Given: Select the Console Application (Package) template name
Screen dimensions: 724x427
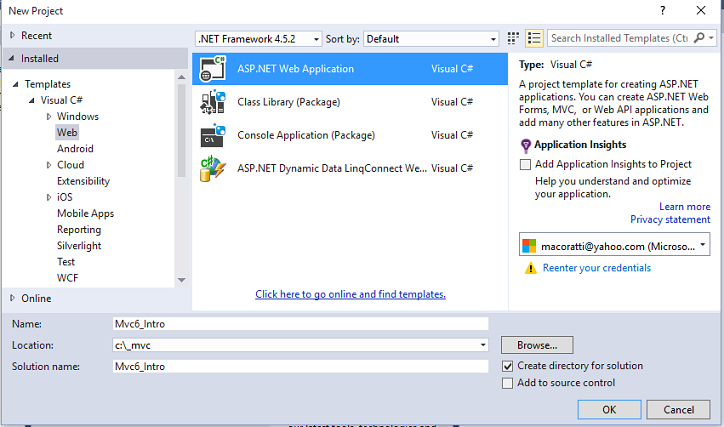Looking at the screenshot, I should pos(306,135).
